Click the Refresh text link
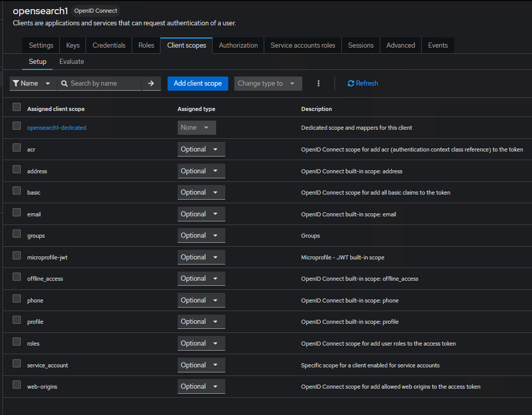 (x=367, y=83)
